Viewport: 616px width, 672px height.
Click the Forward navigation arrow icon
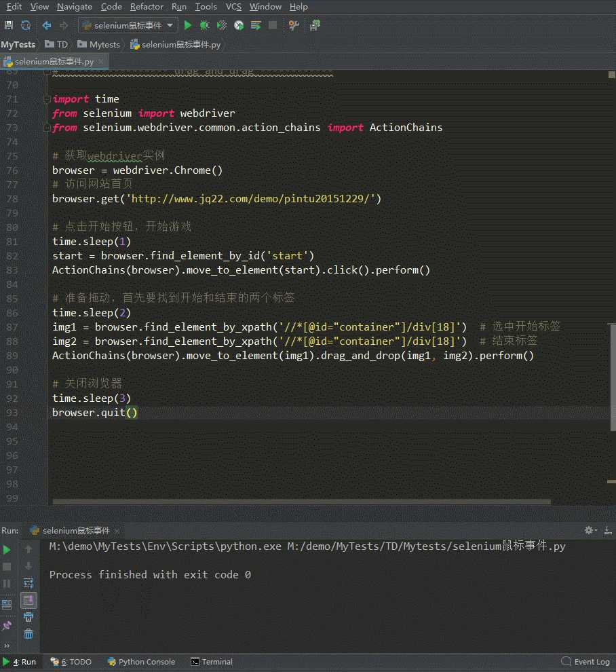[63, 25]
